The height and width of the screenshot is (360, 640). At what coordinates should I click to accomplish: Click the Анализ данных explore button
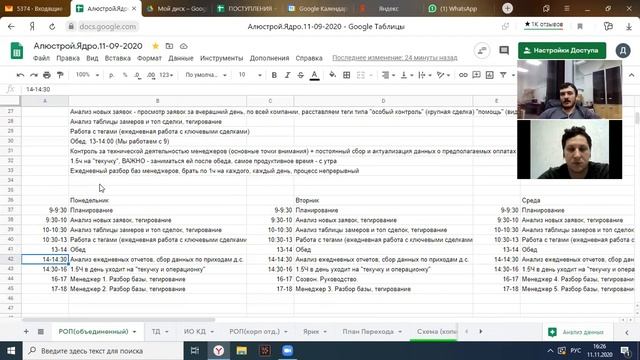point(577,332)
